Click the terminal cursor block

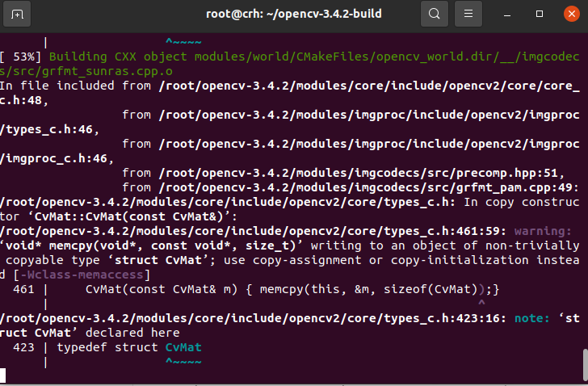tap(3, 376)
